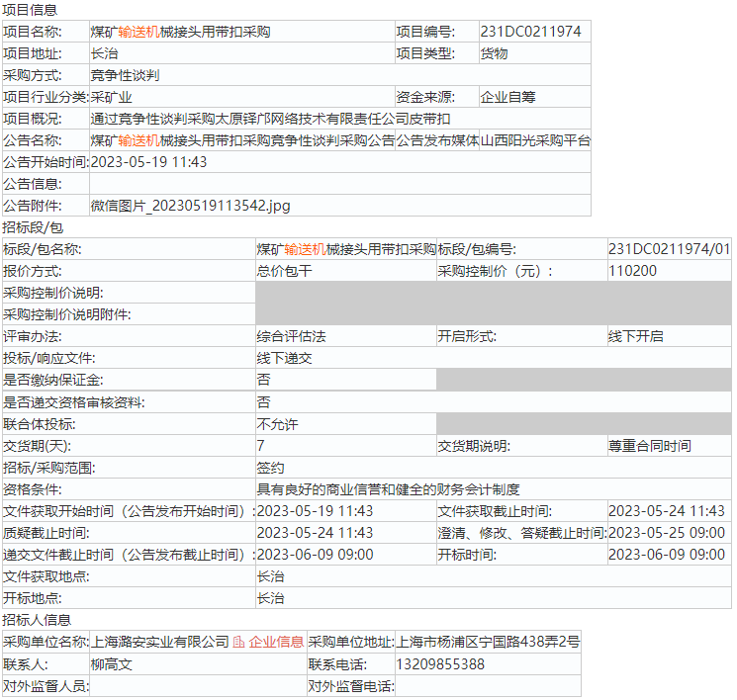
Task: Click purchaser name 上海潞安实业有限公司
Action: point(160,642)
